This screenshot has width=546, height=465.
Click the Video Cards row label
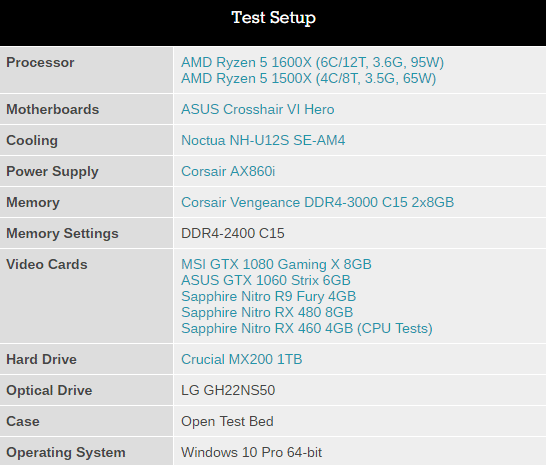point(47,264)
